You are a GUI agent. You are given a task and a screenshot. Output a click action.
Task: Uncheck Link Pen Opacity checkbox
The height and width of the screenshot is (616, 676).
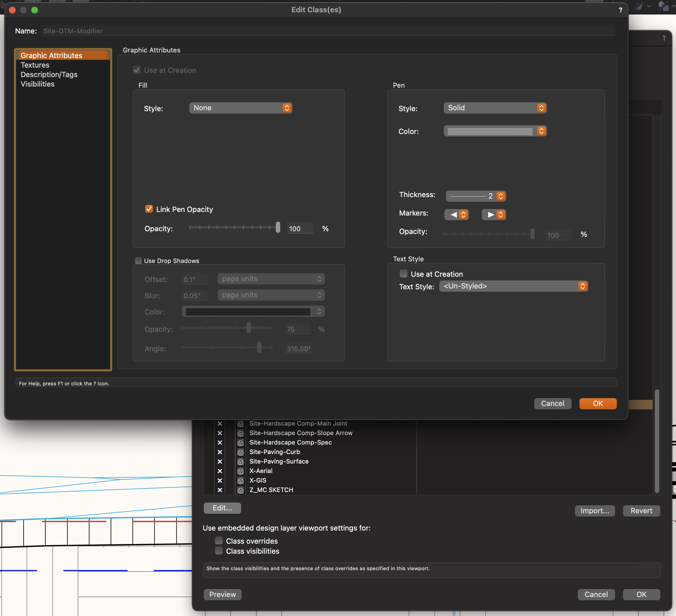149,209
